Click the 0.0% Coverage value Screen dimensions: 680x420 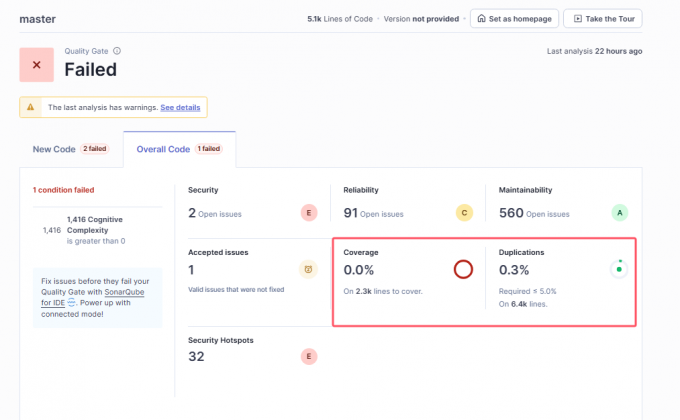coord(357,270)
